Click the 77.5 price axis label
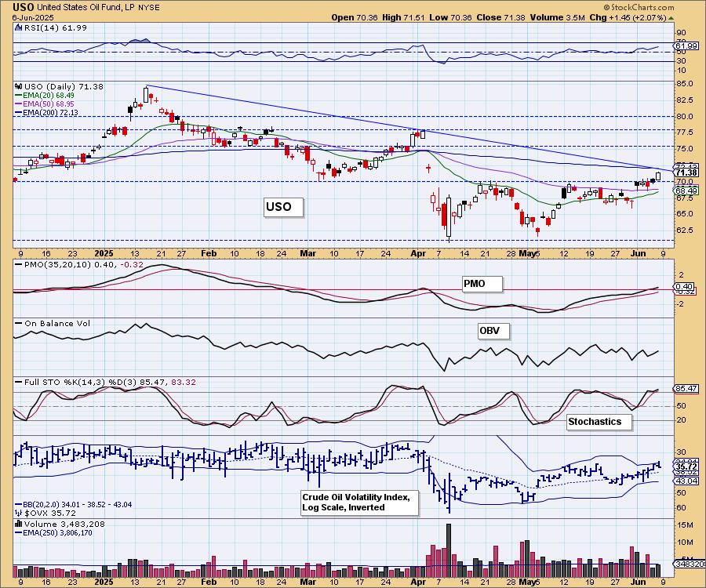706x588 pixels. pos(684,132)
